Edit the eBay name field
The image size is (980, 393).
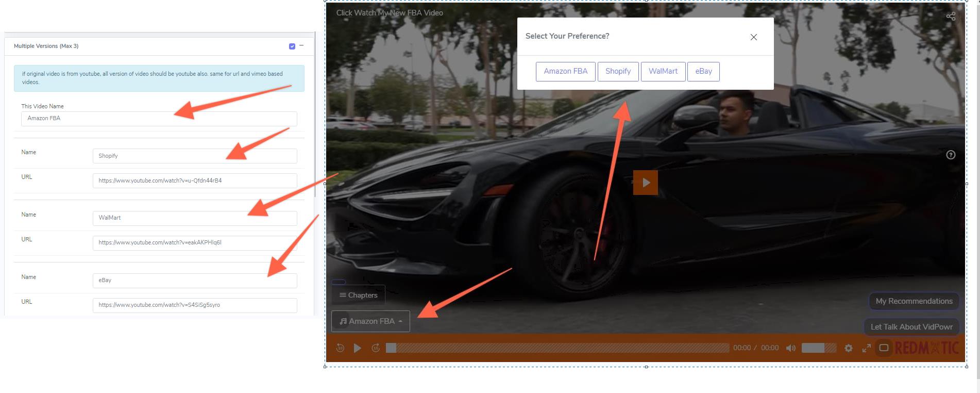click(x=195, y=281)
